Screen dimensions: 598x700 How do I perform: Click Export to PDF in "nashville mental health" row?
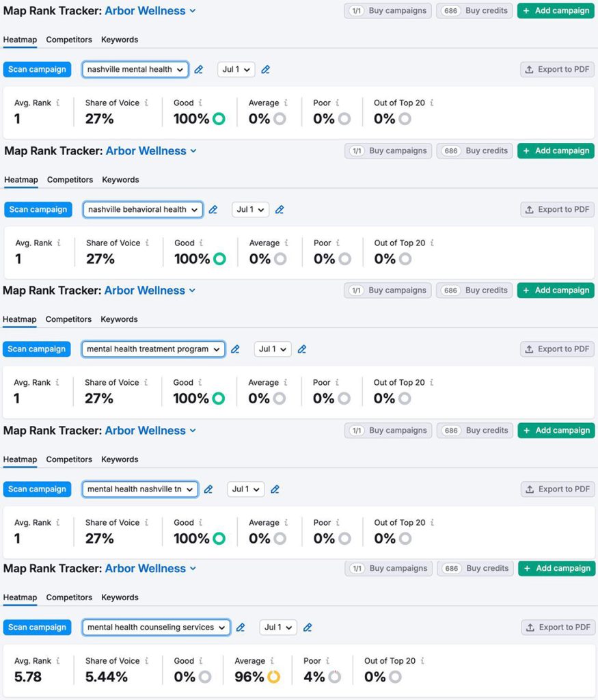557,70
